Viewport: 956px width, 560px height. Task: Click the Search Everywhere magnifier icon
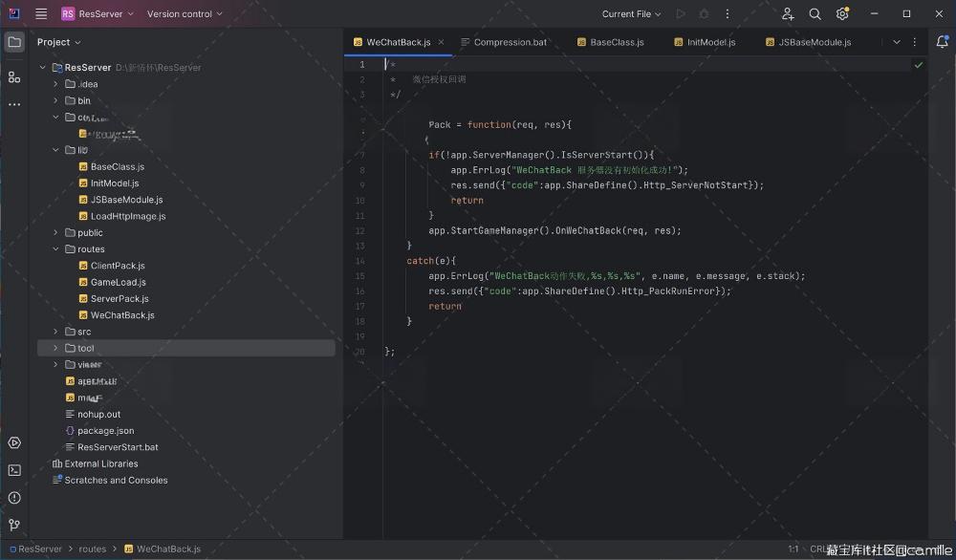click(x=815, y=14)
